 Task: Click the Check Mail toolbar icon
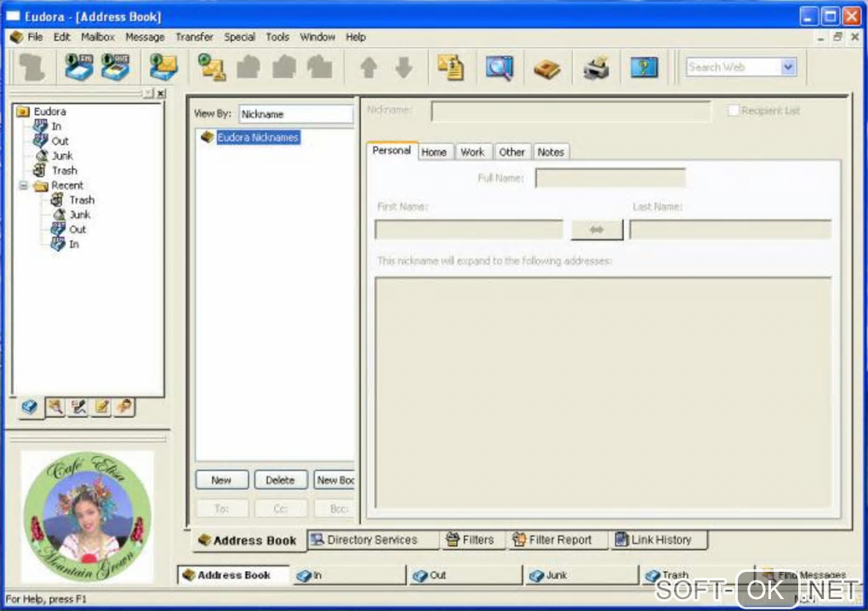(x=163, y=67)
